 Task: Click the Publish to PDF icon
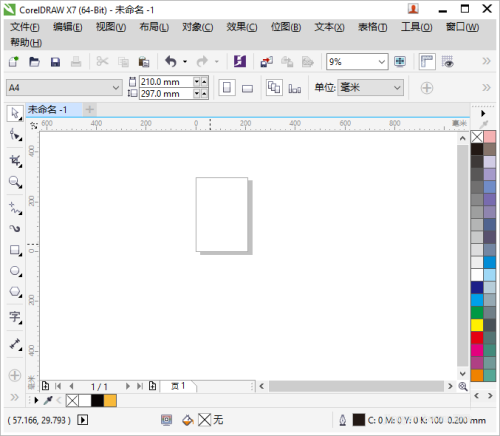pyautogui.click(x=308, y=62)
